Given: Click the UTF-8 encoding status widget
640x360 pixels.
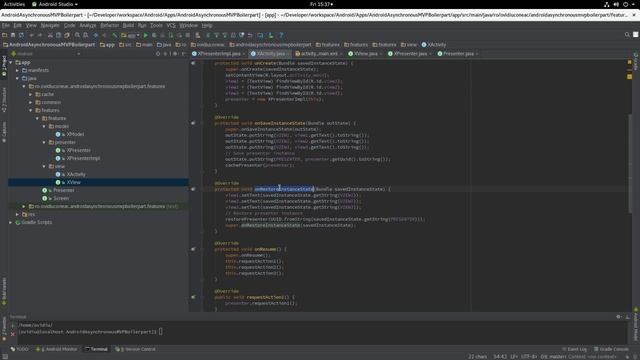Looking at the screenshot, I should click(x=529, y=357).
